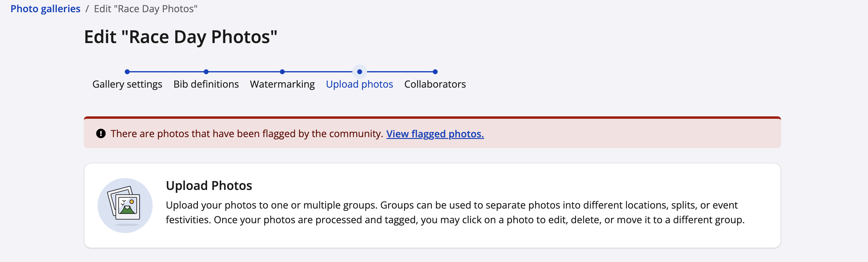Go to the Collaborators step dot

(435, 72)
